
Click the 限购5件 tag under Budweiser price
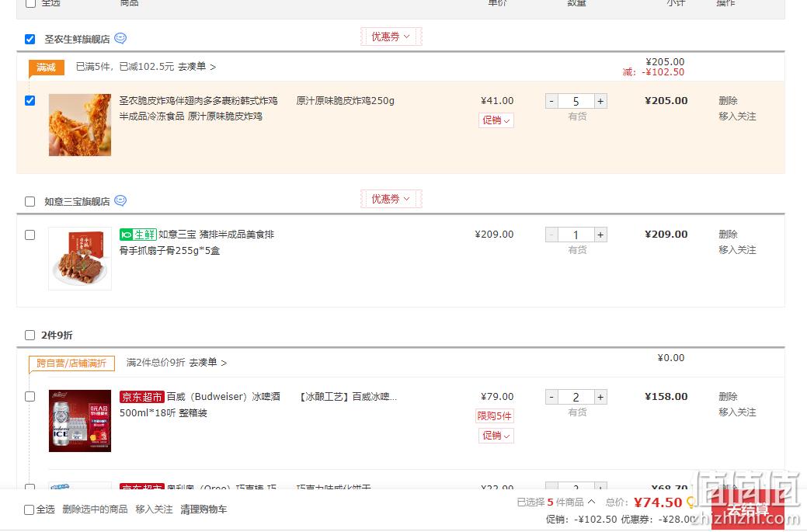click(494, 416)
